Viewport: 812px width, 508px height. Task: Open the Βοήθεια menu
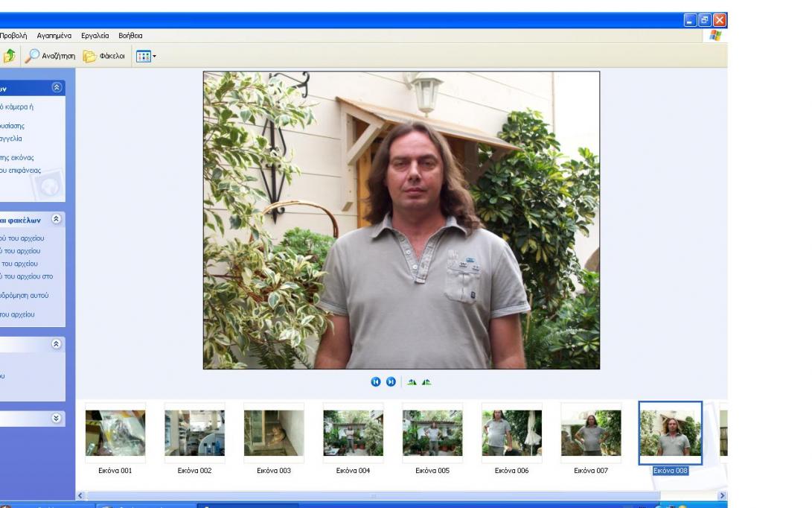(x=130, y=36)
